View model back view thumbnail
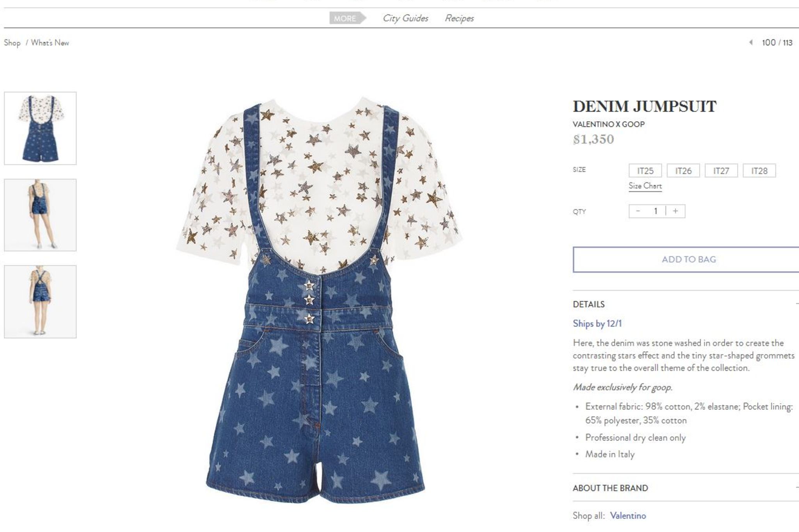The image size is (799, 532). (40, 301)
